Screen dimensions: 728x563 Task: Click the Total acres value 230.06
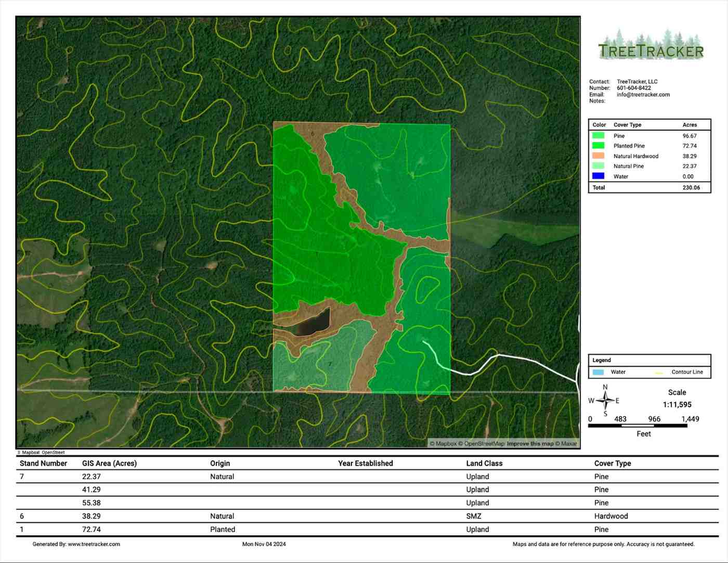coord(691,188)
